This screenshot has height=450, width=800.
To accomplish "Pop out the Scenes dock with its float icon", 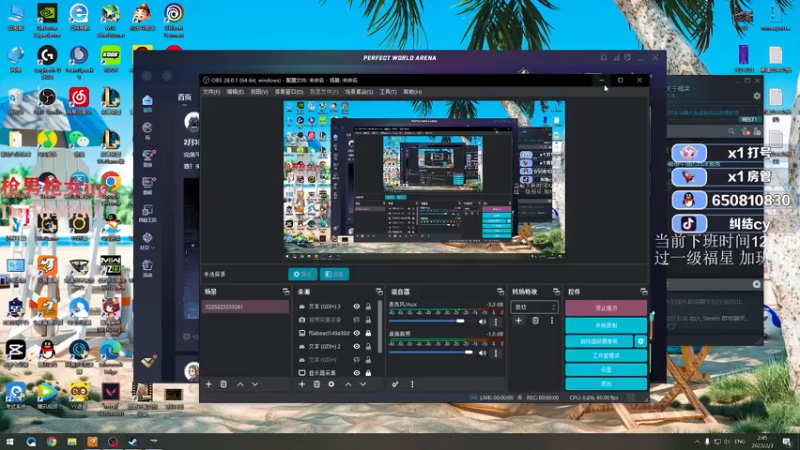I will 286,291.
